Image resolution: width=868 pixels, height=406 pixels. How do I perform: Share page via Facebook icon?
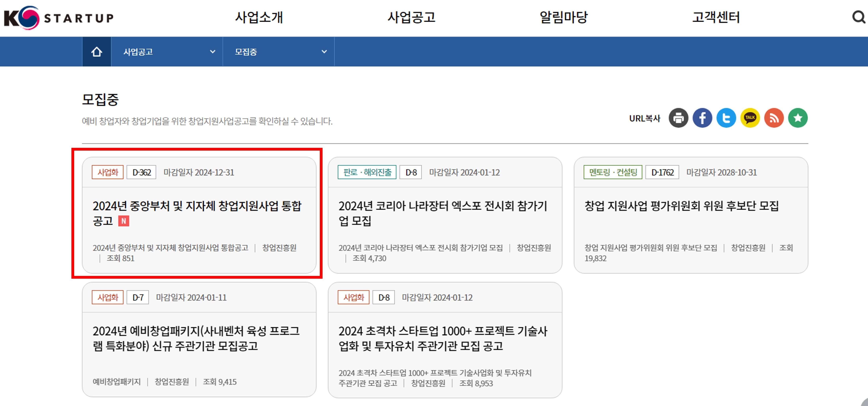coord(702,118)
